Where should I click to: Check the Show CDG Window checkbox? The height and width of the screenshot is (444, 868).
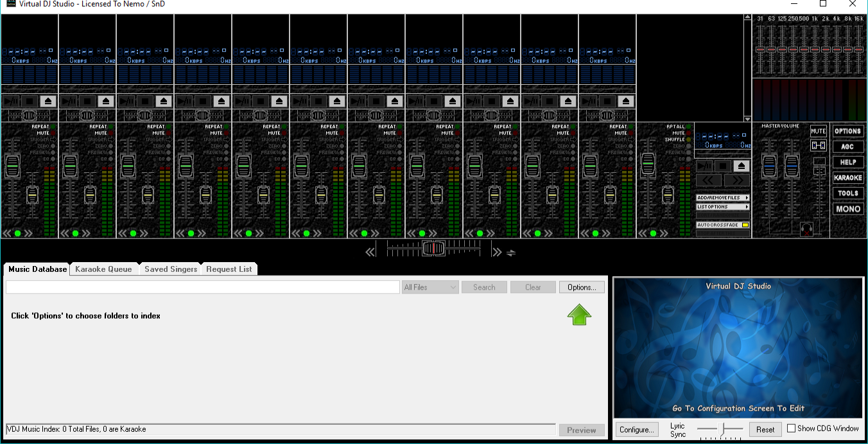coord(792,428)
